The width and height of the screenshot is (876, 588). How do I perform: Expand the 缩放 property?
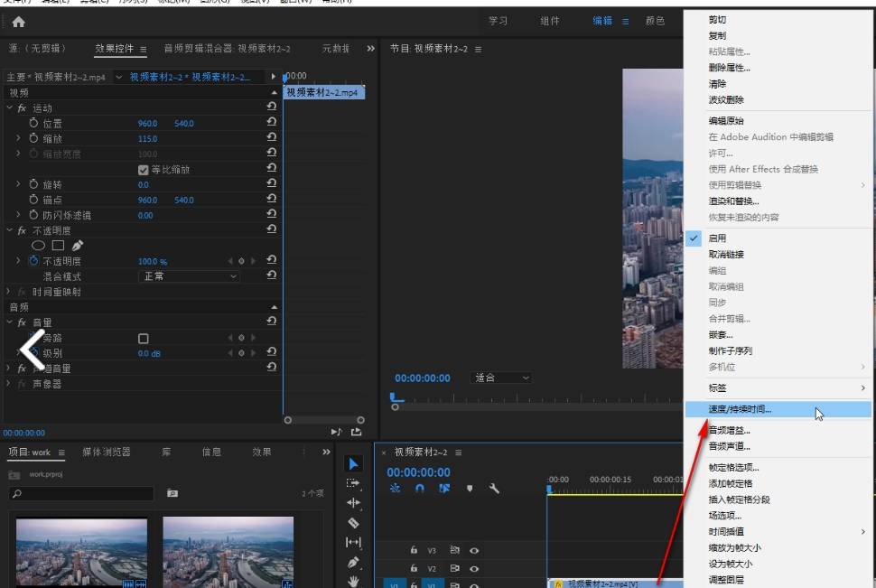click(x=18, y=137)
